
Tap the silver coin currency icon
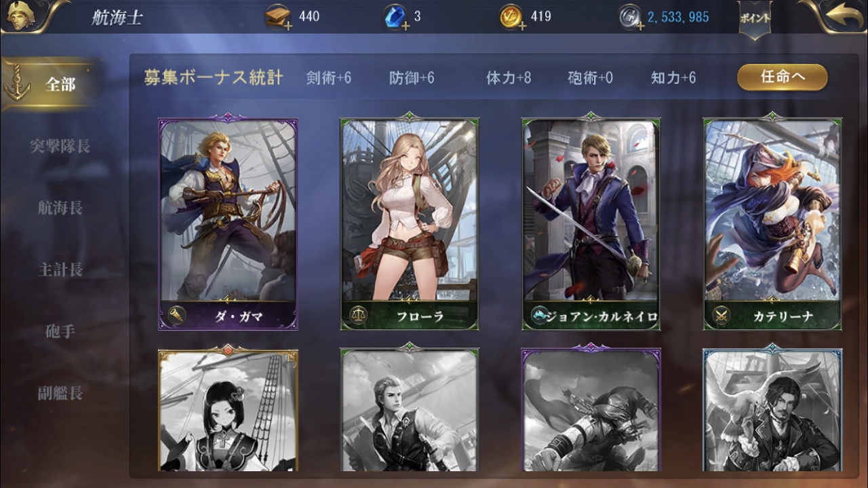coord(630,18)
